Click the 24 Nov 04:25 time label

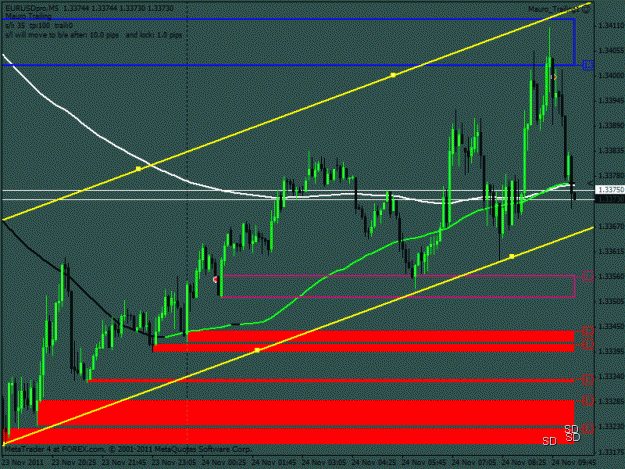[x=374, y=463]
